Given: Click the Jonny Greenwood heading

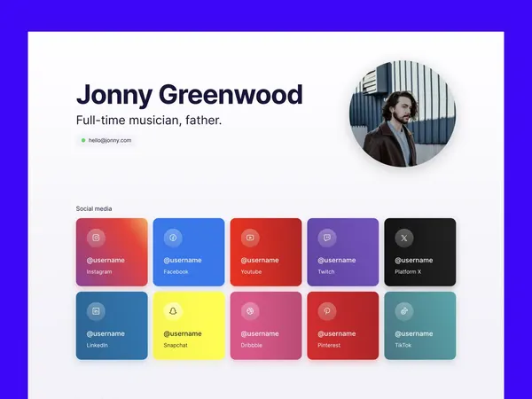Looking at the screenshot, I should tap(190, 94).
